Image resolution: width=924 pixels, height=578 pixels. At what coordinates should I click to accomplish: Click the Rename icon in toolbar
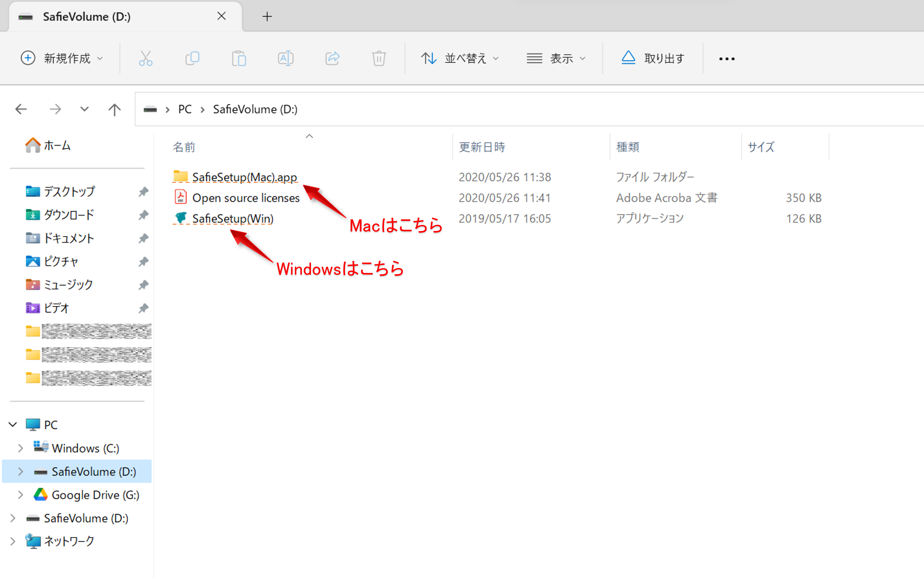pos(285,58)
